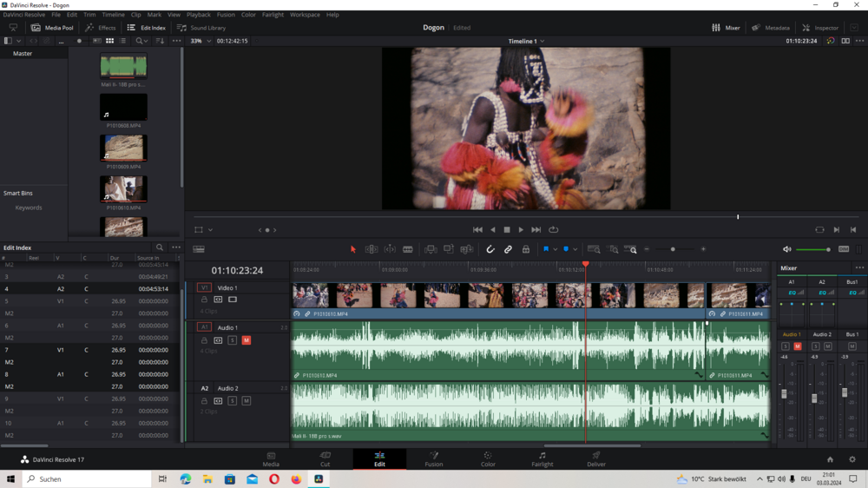The height and width of the screenshot is (488, 868).
Task: Toggle timeline Snapping magnet icon
Action: pyautogui.click(x=490, y=249)
